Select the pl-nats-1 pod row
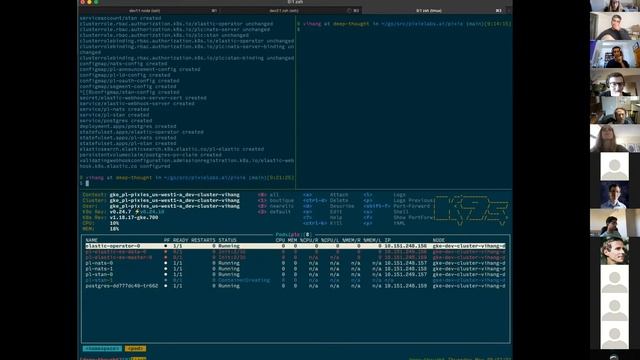The width and height of the screenshot is (640, 360). coord(295,269)
